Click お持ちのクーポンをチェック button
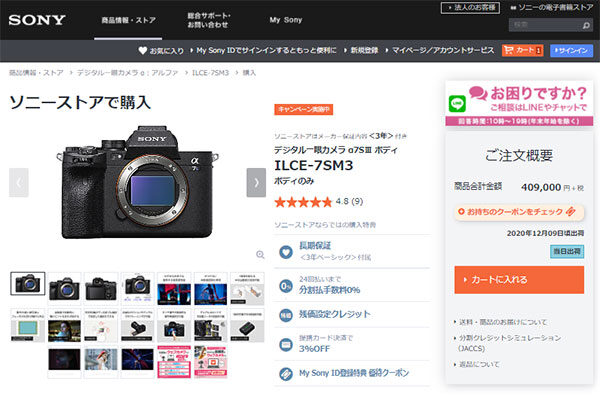Image resolution: width=600 pixels, height=400 pixels. [519, 212]
